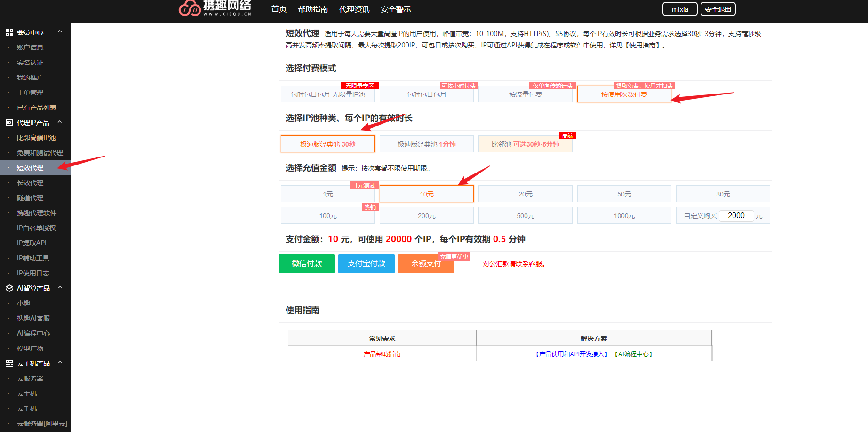This screenshot has height=432, width=868.
Task: Click the 余额支付 payment button
Action: click(425, 264)
